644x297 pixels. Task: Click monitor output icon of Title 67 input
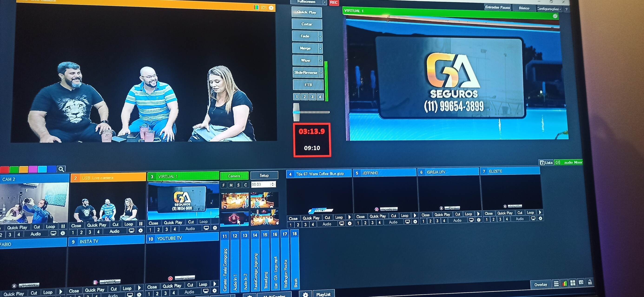coord(342,224)
